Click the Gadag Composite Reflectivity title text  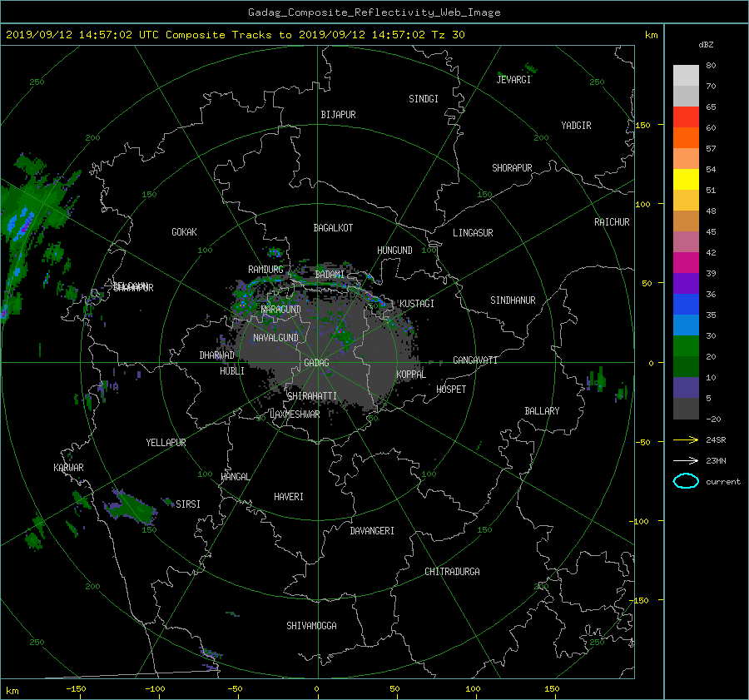pos(374,12)
